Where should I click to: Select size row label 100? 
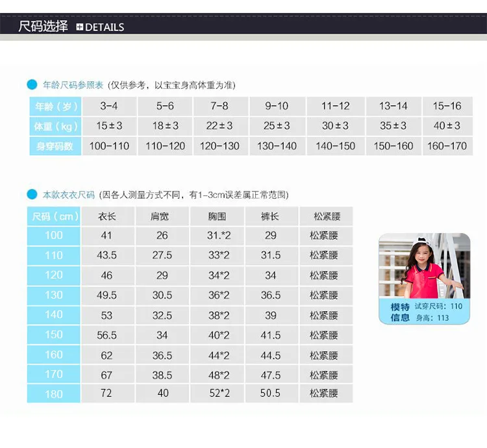pos(54,236)
